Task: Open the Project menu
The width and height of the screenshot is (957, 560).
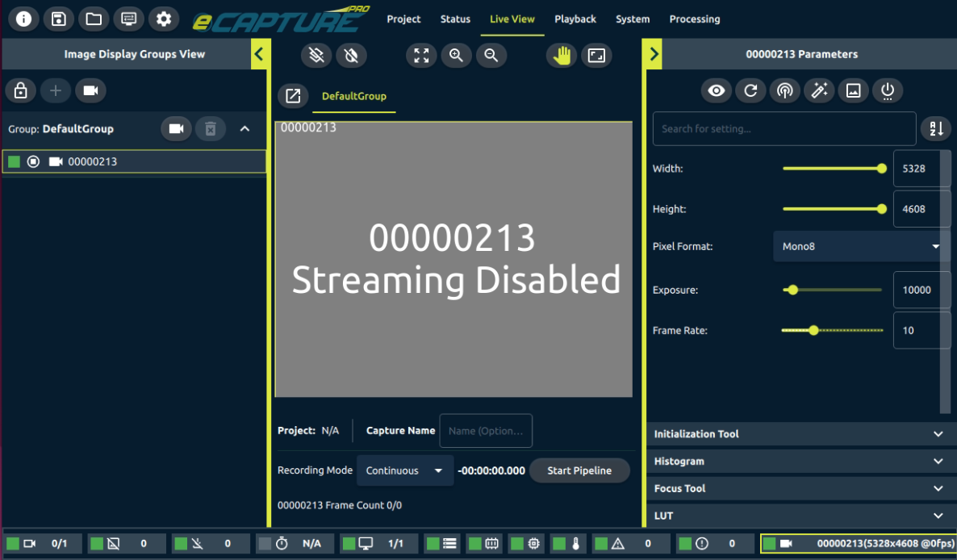Action: click(403, 19)
